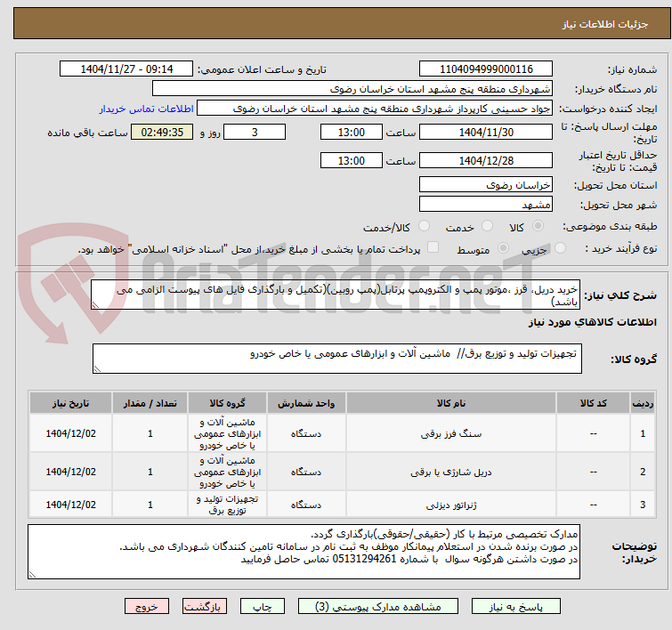Viewport: 672px width, 630px height.
Task: Click the resize handle of شرح کلی نیاز textarea
Action: (x=95, y=305)
